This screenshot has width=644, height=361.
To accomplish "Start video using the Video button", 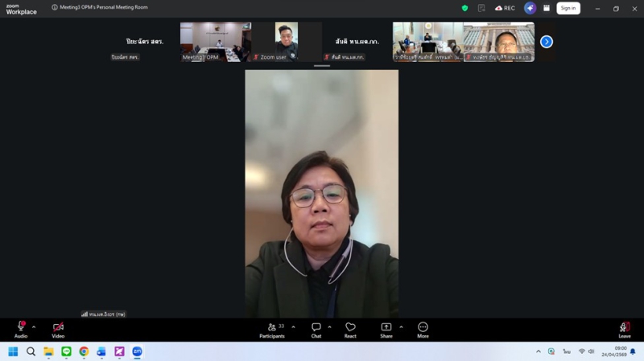I will click(x=58, y=328).
